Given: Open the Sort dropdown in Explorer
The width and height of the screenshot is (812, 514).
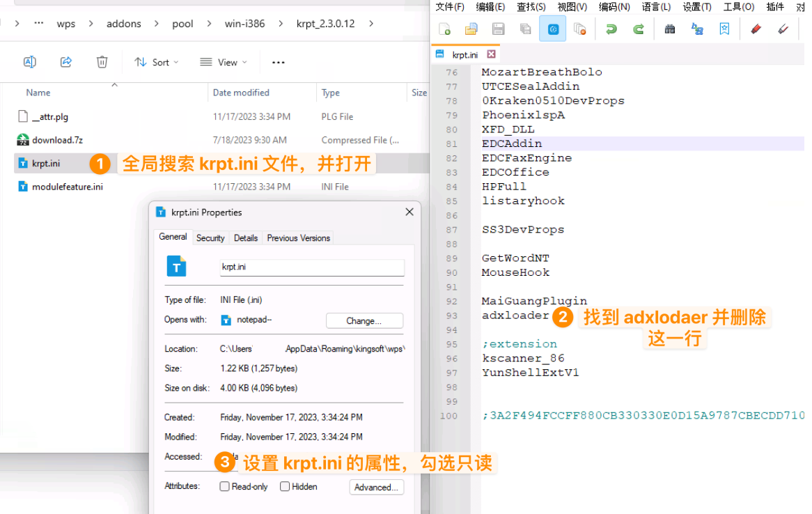Looking at the screenshot, I should [156, 62].
